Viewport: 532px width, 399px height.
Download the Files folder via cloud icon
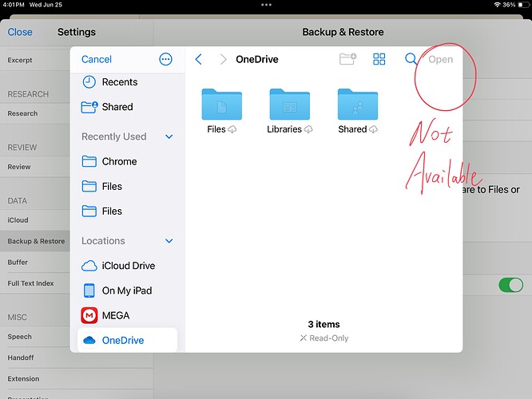(232, 129)
